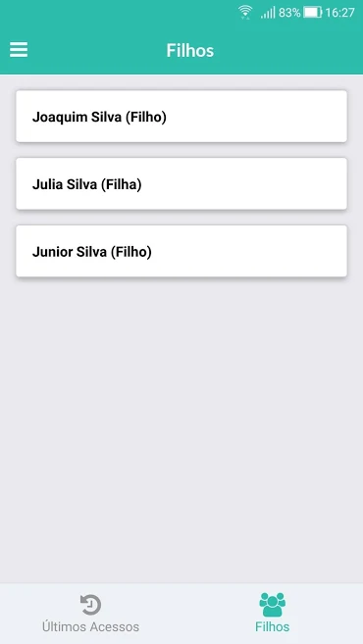Tap the Filhos people group icon
This screenshot has height=644, width=363.
[x=272, y=605]
